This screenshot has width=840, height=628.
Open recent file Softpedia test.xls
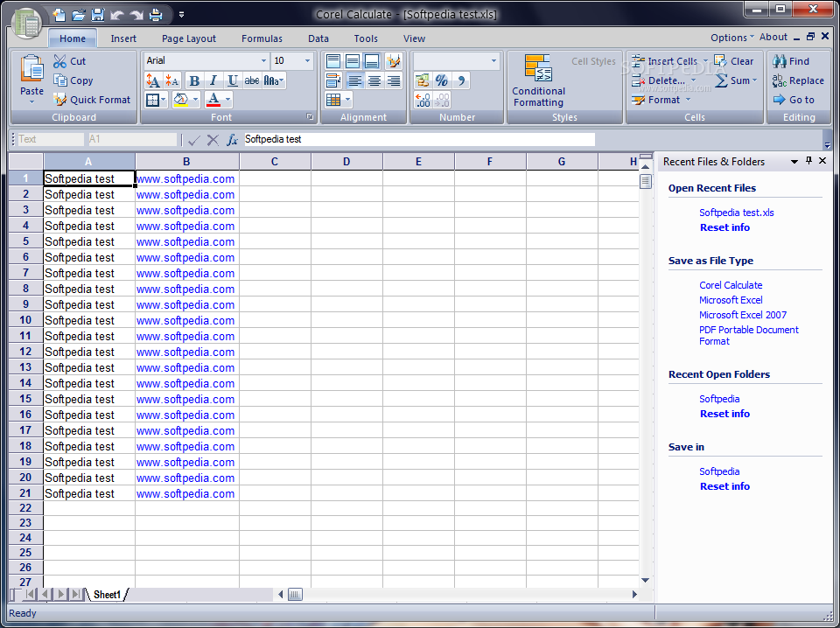(737, 213)
